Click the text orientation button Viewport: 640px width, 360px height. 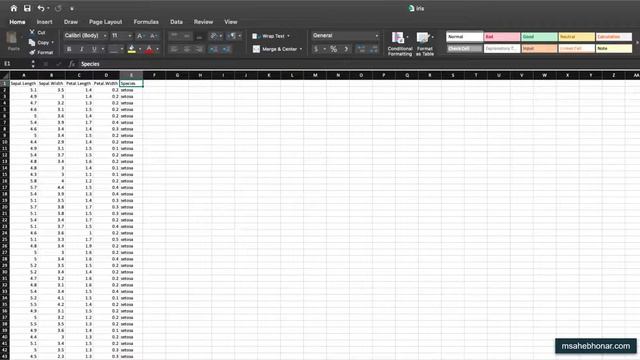click(216, 36)
